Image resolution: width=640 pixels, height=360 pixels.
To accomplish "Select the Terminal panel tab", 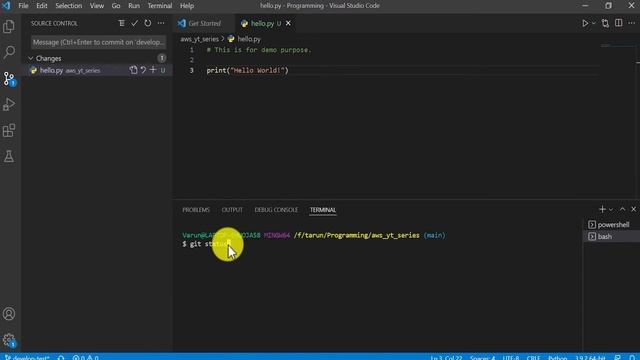I will (x=322, y=210).
